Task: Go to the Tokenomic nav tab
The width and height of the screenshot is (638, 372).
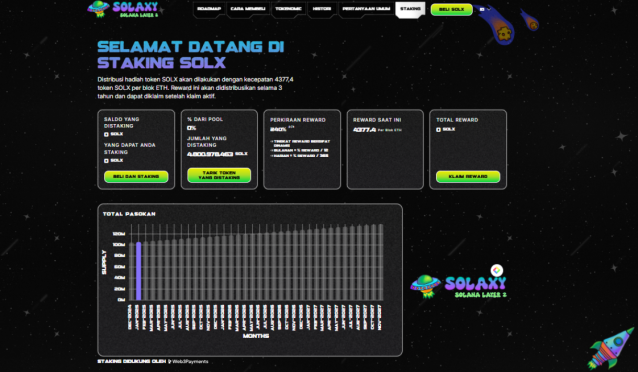Action: click(x=288, y=9)
